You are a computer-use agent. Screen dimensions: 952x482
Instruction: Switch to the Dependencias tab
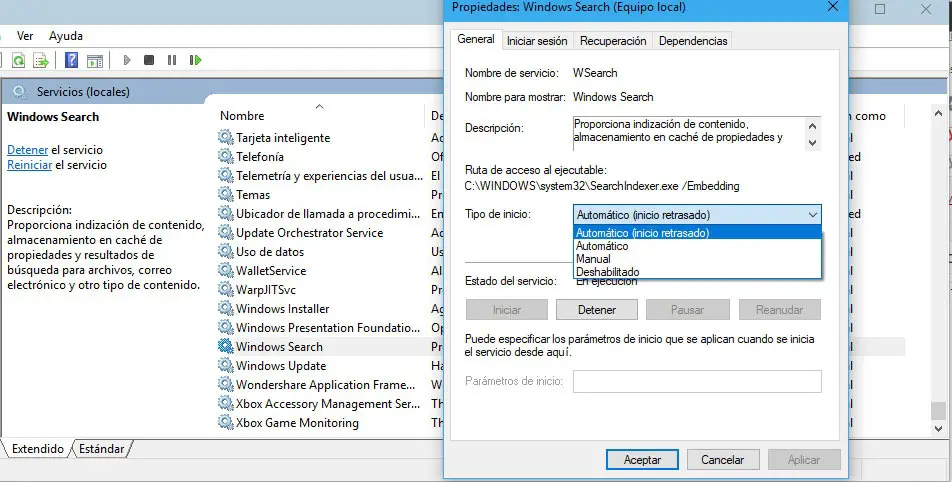click(693, 41)
